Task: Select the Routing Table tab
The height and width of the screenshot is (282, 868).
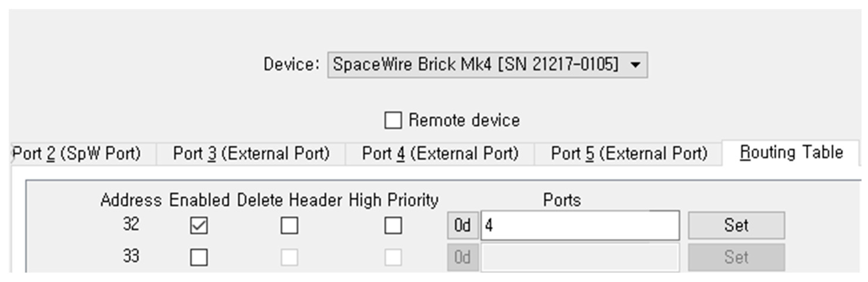Action: [791, 152]
